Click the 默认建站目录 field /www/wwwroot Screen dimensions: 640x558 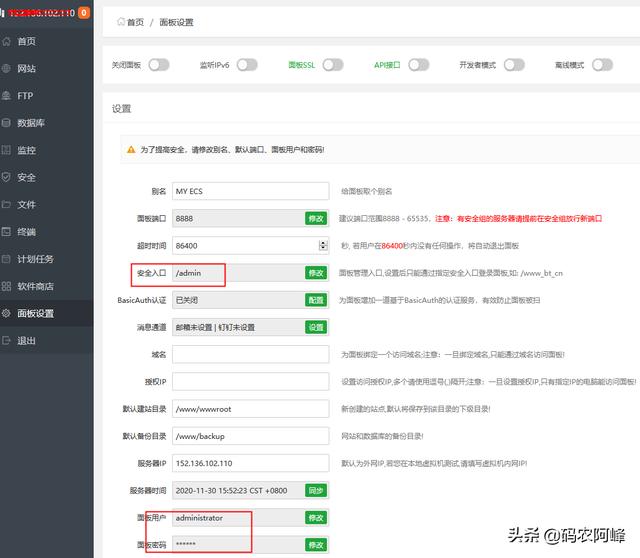(250, 409)
